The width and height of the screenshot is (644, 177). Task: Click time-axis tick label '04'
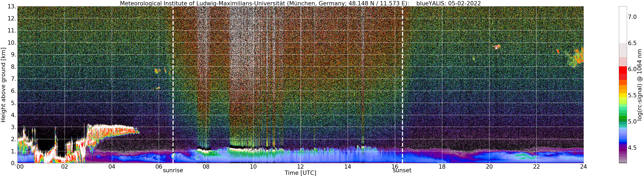point(112,167)
